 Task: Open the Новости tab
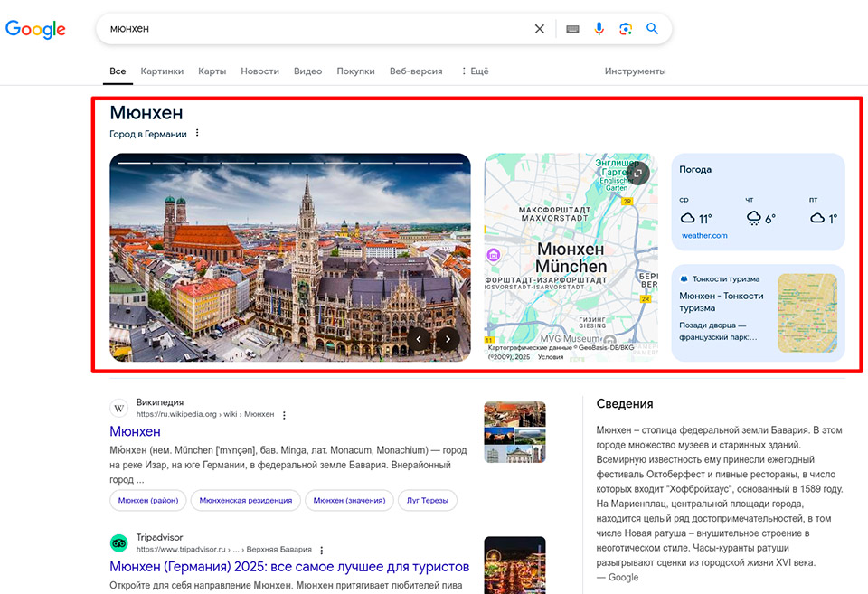(x=259, y=71)
